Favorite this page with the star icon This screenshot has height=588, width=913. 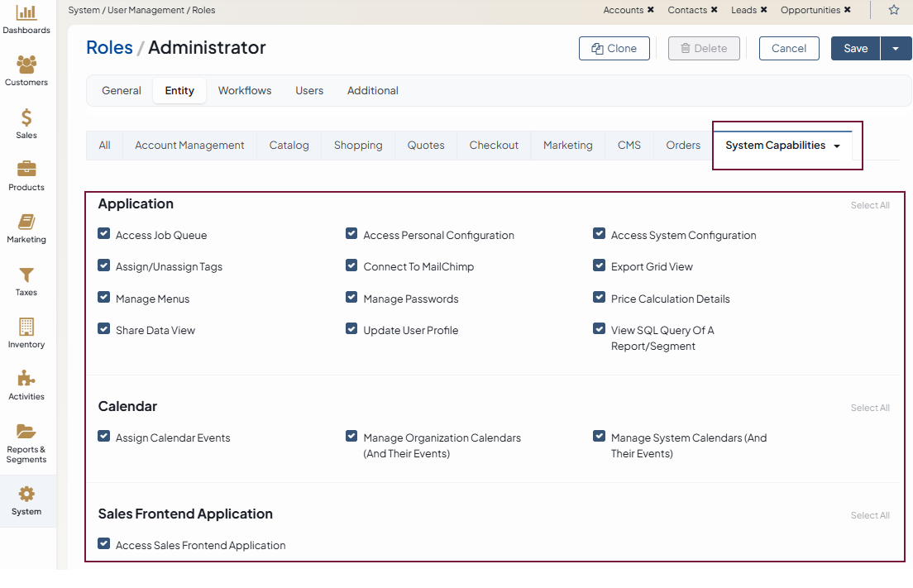click(894, 10)
